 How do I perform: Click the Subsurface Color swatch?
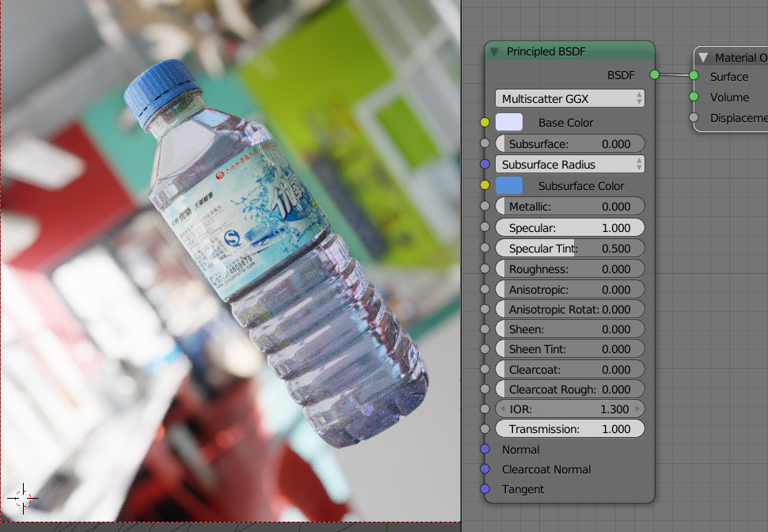click(x=509, y=186)
